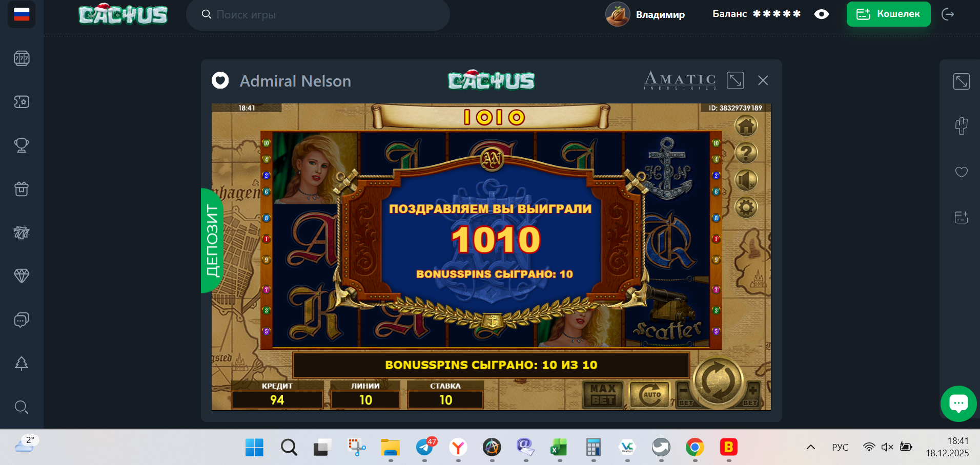Open the live chat bubble

tap(958, 404)
